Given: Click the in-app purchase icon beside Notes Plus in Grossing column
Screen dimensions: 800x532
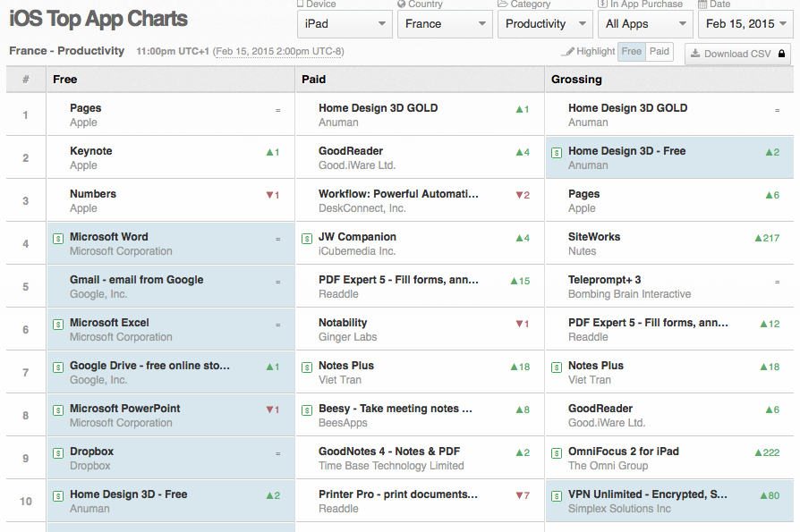Looking at the screenshot, I should pos(557,367).
